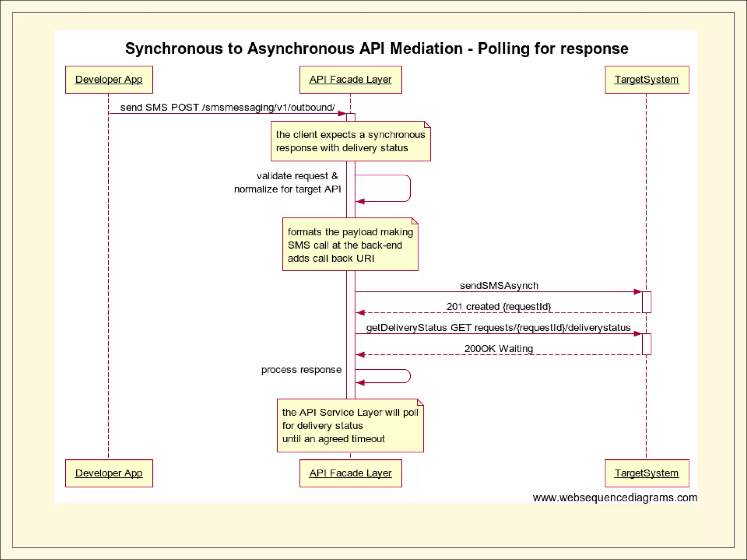This screenshot has height=560, width=747.
Task: Click the sendSMSAsynch message label
Action: coord(499,285)
